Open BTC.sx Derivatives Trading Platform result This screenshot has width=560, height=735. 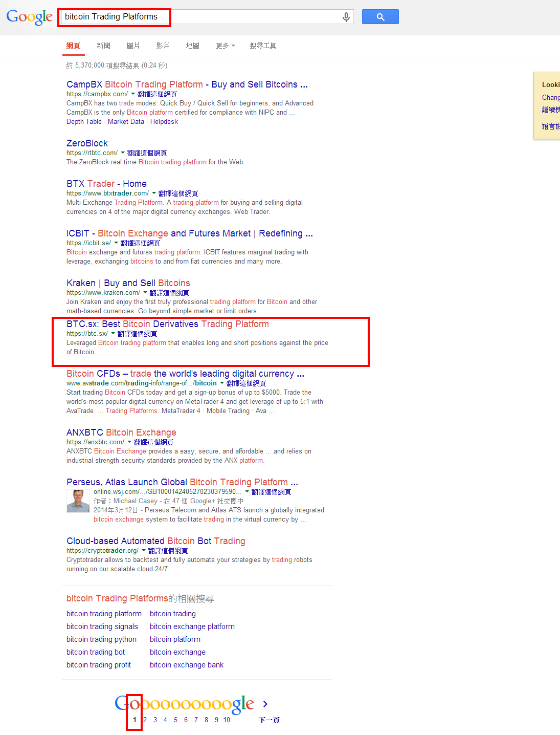click(168, 324)
